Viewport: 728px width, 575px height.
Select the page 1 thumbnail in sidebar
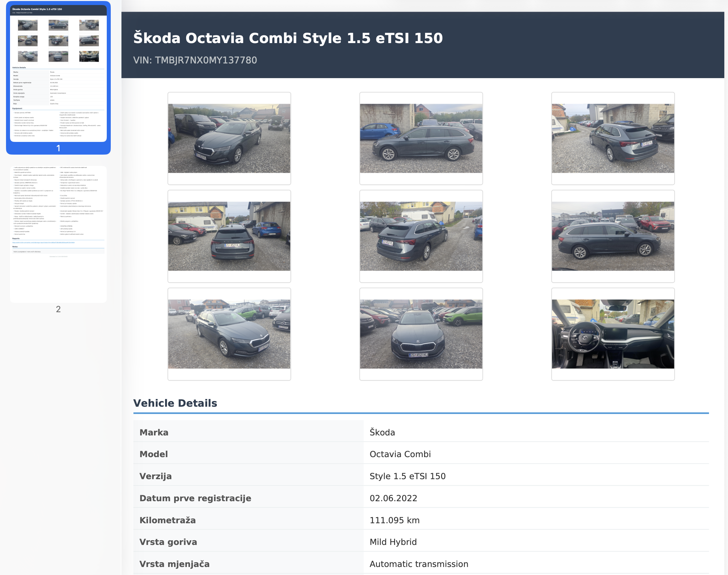click(x=58, y=73)
